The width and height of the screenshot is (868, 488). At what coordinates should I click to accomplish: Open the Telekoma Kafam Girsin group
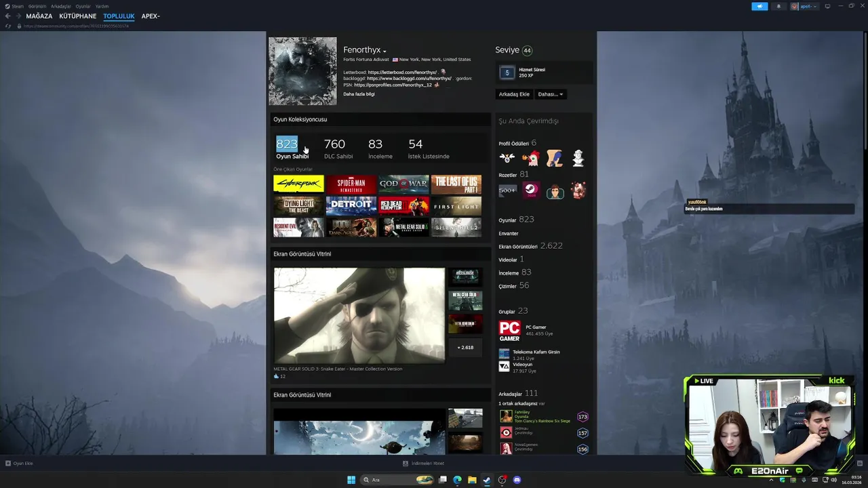(x=536, y=352)
